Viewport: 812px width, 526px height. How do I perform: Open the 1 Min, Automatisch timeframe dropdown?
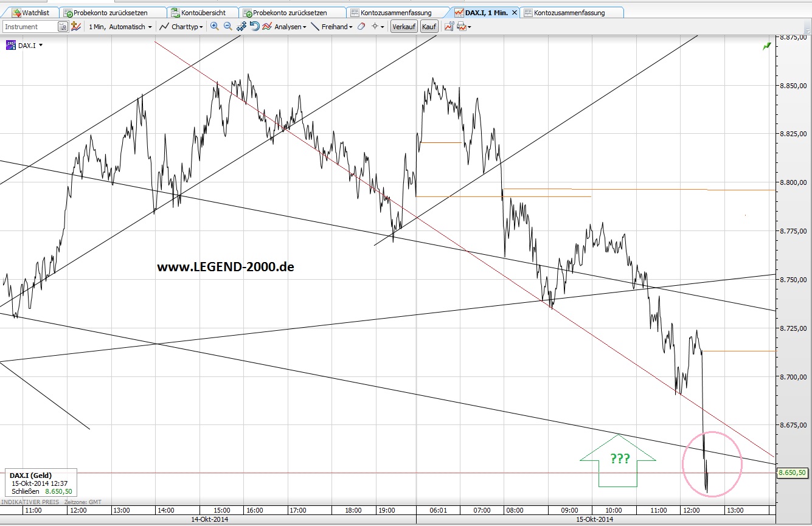pos(119,27)
